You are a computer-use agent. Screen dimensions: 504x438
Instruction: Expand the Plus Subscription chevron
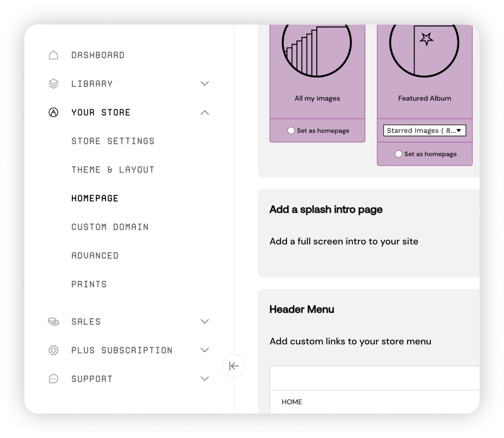205,350
